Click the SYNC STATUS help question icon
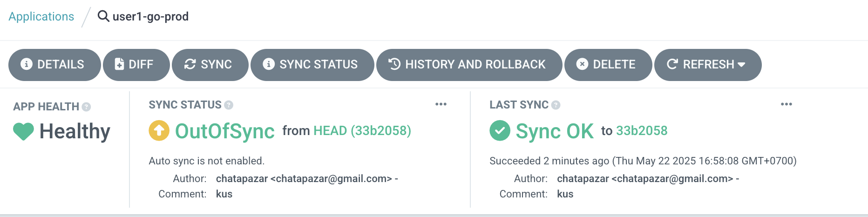 (x=229, y=105)
